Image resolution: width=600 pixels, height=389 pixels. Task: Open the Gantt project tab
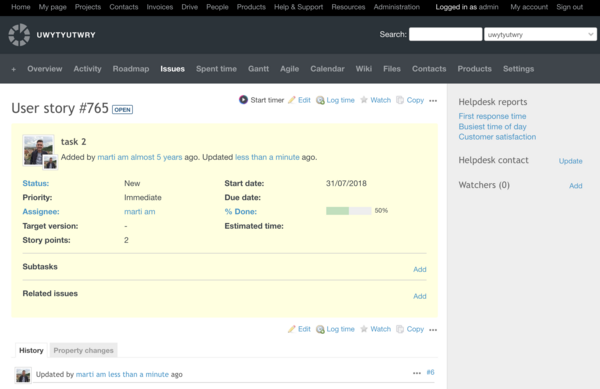[258, 69]
